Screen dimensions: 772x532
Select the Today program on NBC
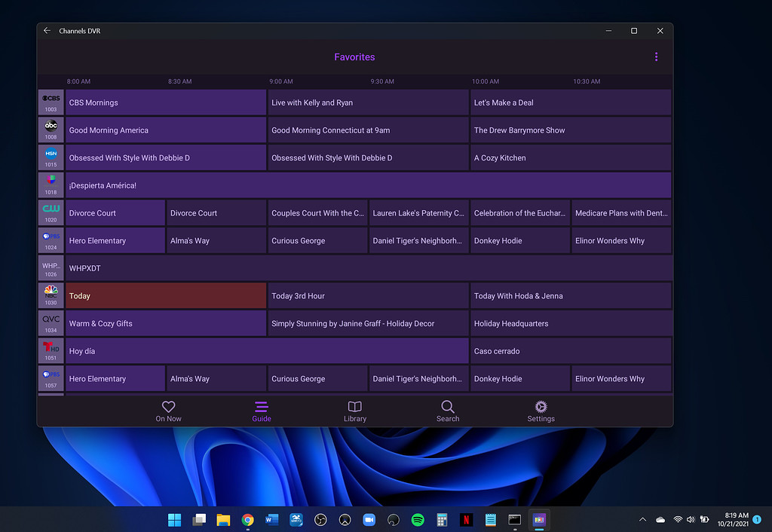166,295
